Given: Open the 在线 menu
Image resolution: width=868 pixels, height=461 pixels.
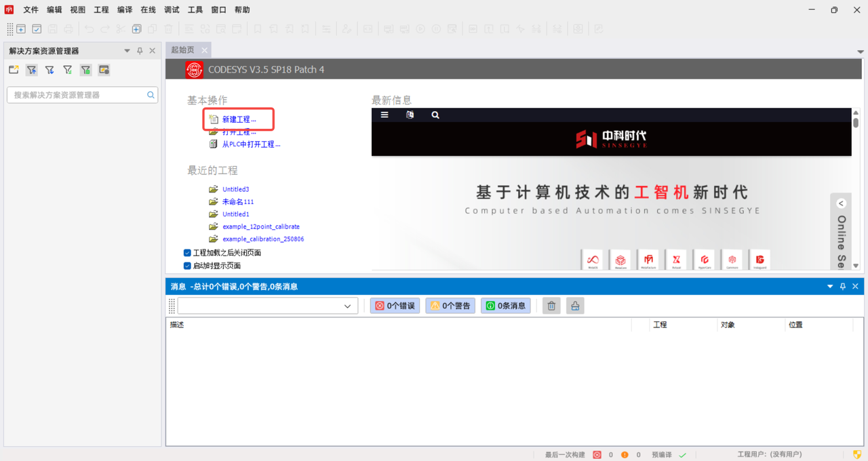Looking at the screenshot, I should 148,10.
